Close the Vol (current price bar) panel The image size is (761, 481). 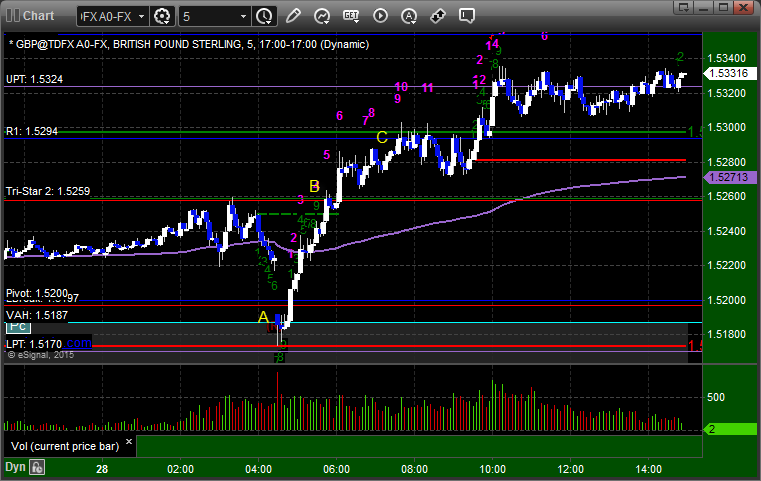click(x=129, y=442)
